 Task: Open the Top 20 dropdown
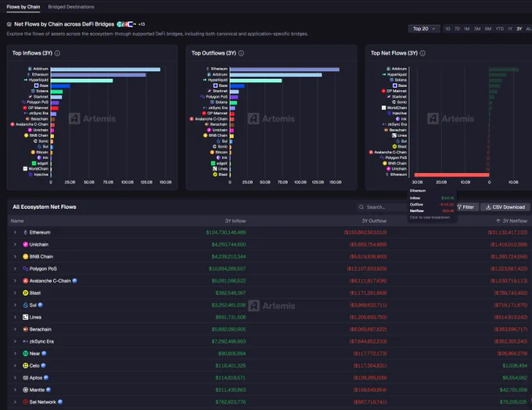coord(424,29)
